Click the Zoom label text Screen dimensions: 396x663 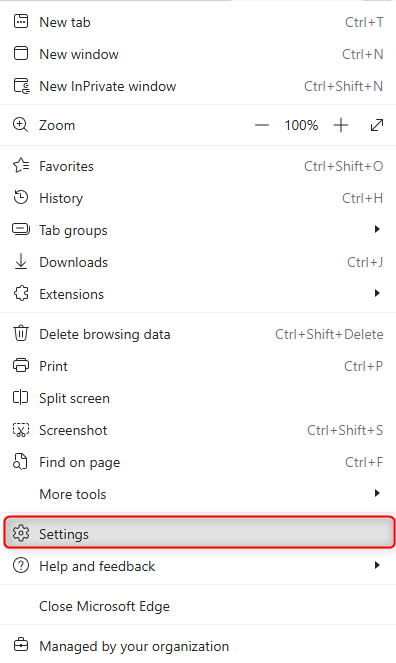click(x=57, y=125)
